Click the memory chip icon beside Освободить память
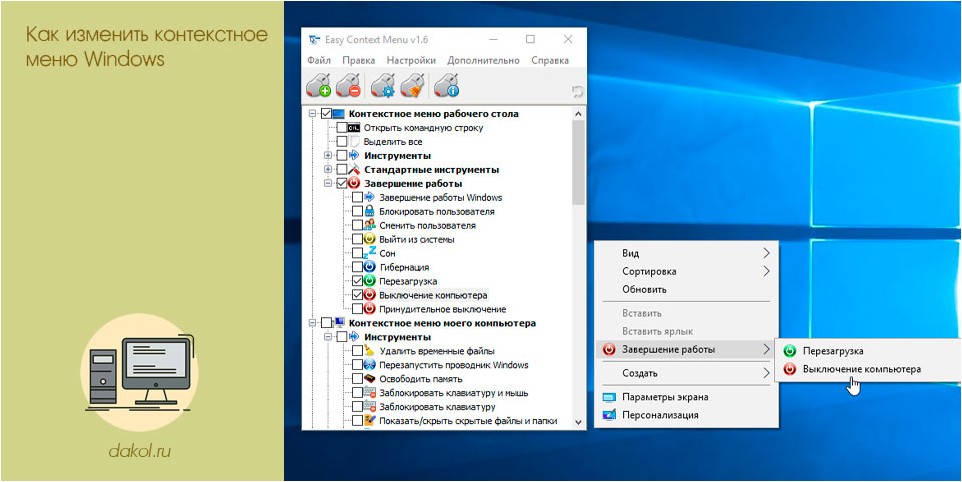 click(x=369, y=378)
